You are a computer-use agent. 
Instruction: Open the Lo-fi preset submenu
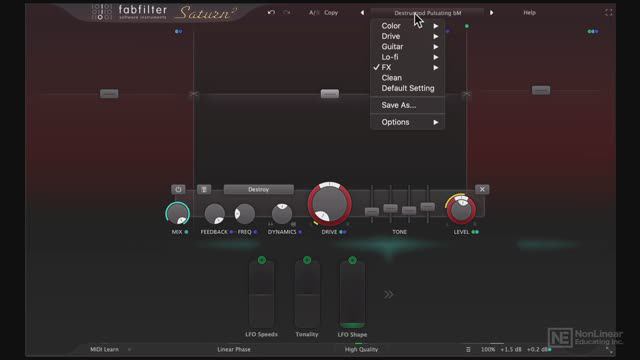(x=407, y=57)
